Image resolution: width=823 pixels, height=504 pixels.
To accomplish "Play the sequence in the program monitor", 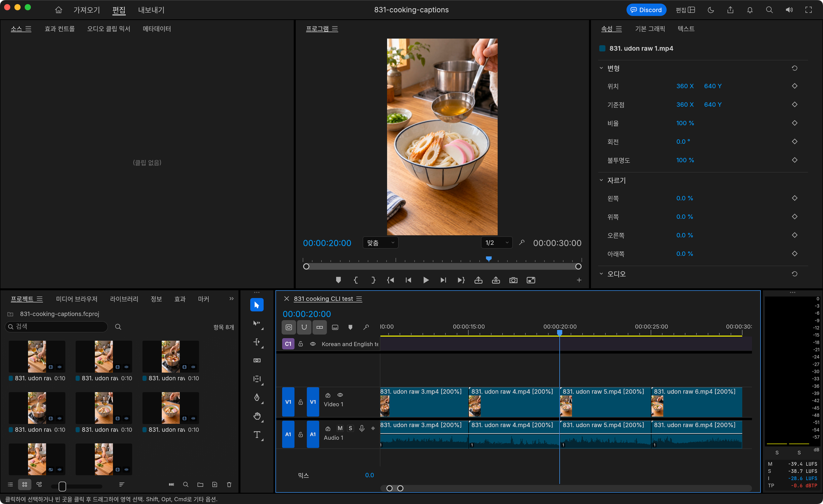I will click(x=426, y=280).
